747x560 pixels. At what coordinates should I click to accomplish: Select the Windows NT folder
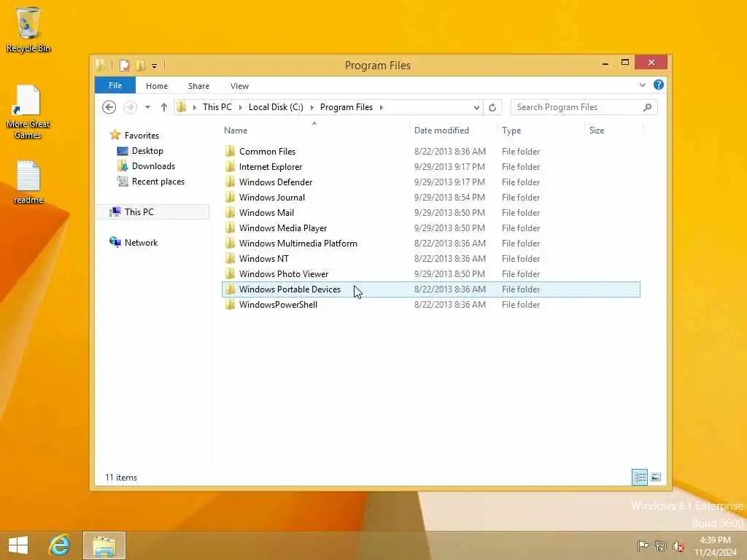[x=431, y=259]
